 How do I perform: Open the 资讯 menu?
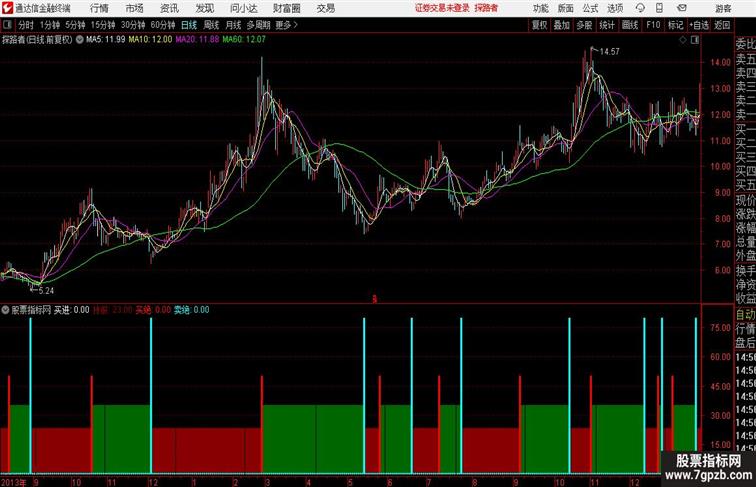point(169,8)
